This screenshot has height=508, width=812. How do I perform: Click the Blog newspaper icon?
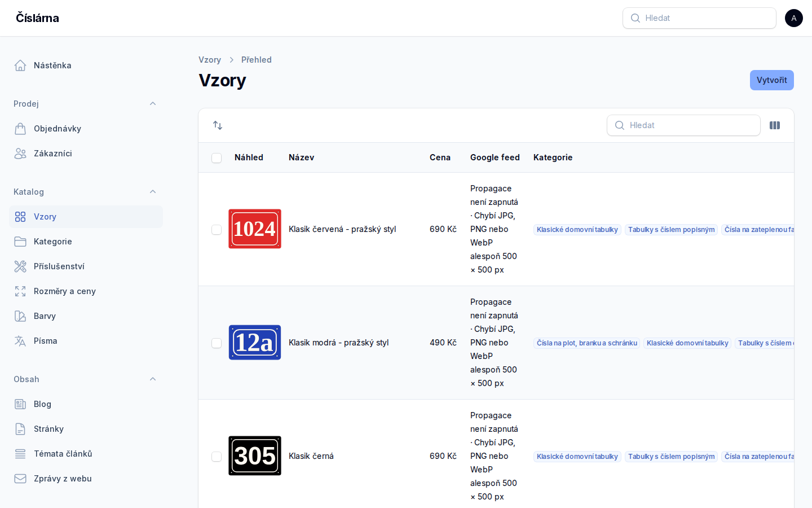point(20,404)
